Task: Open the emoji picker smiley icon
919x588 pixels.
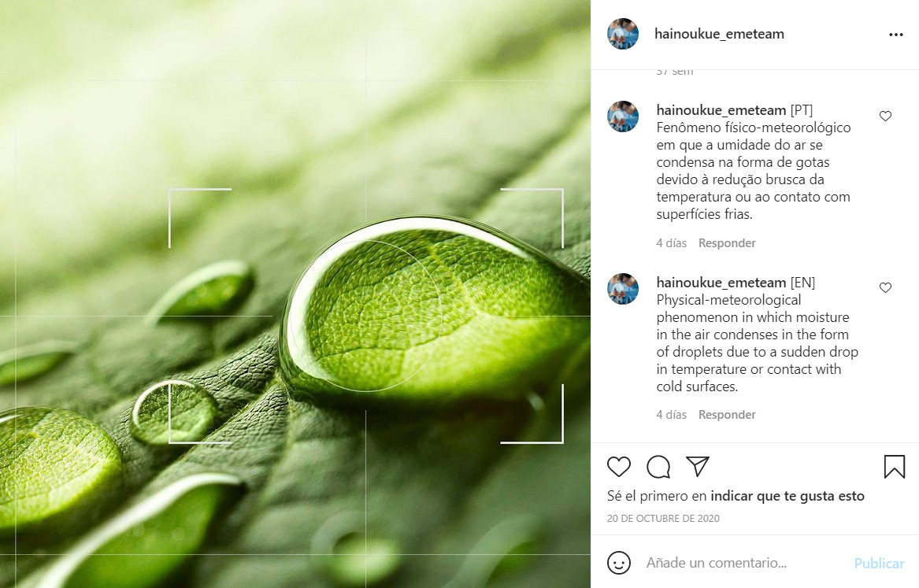Action: [x=618, y=563]
